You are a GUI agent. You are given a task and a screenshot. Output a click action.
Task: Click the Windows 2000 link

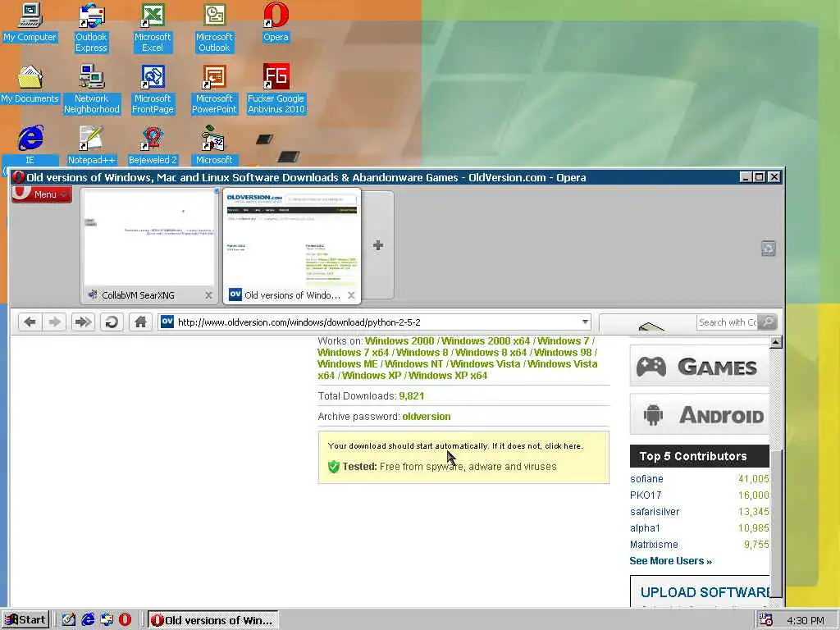[x=399, y=341]
